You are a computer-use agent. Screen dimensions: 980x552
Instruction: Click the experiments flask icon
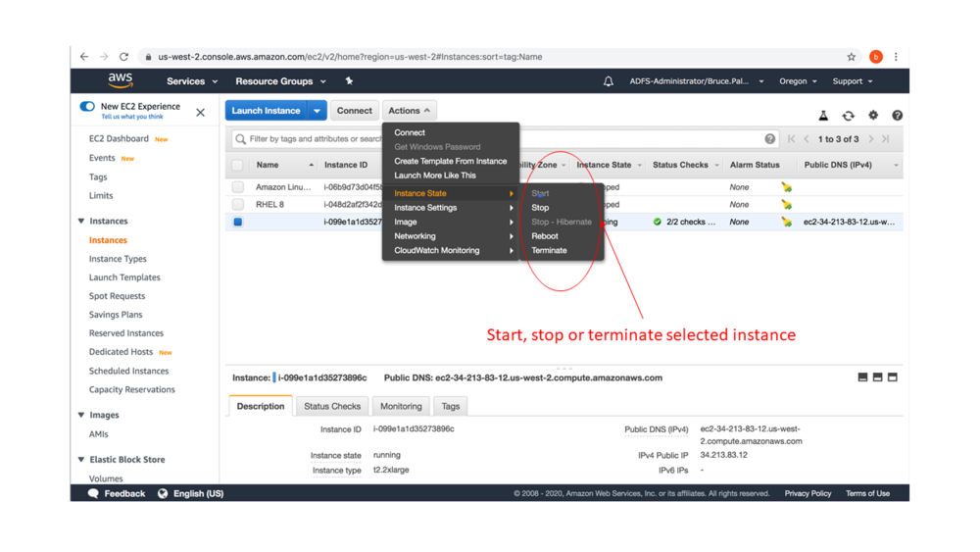coord(823,116)
